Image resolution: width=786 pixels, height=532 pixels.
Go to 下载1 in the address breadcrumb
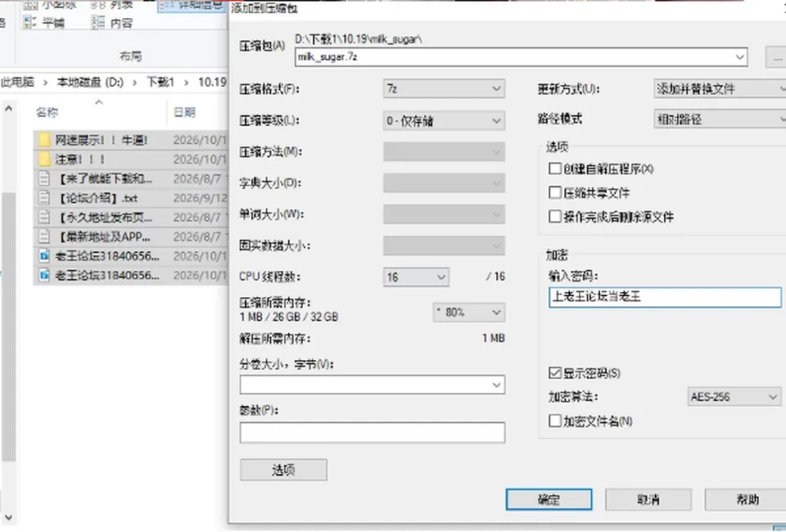[160, 82]
